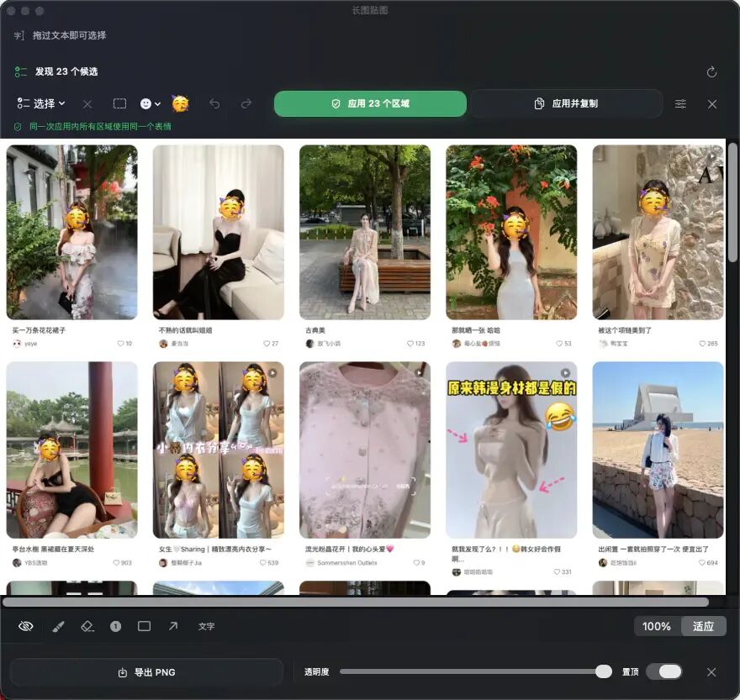This screenshot has width=740, height=700.
Task: Select the rectangle shape tool
Action: point(144,626)
